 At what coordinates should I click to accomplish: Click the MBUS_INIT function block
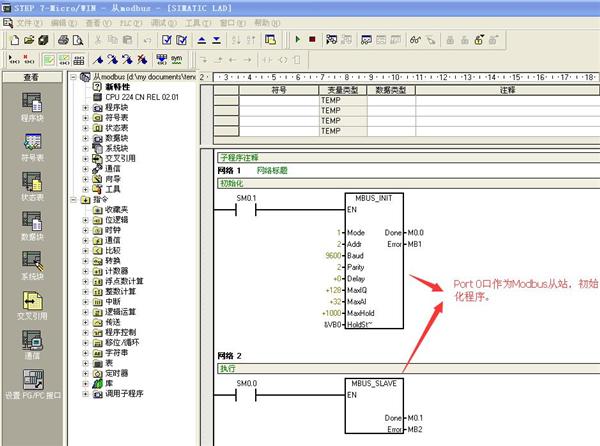click(374, 260)
